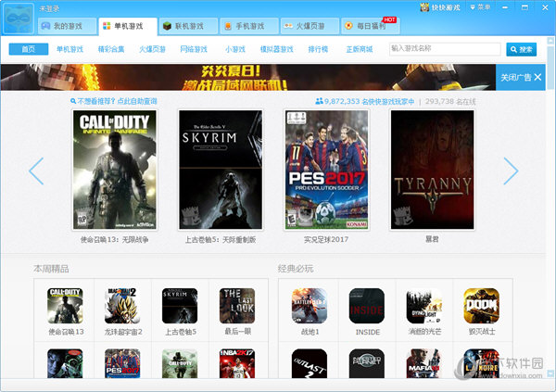Show previous games with left arrow
The width and height of the screenshot is (556, 392).
point(36,171)
